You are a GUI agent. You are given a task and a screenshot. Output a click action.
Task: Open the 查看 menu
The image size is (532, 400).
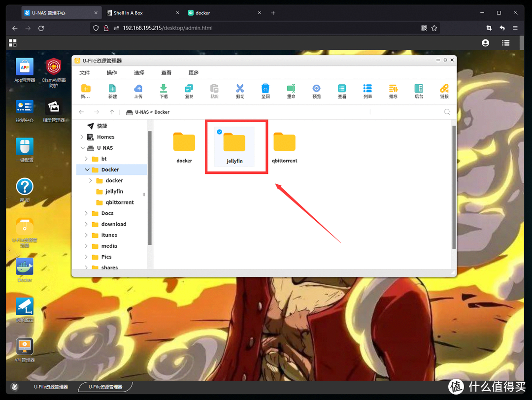pyautogui.click(x=166, y=72)
